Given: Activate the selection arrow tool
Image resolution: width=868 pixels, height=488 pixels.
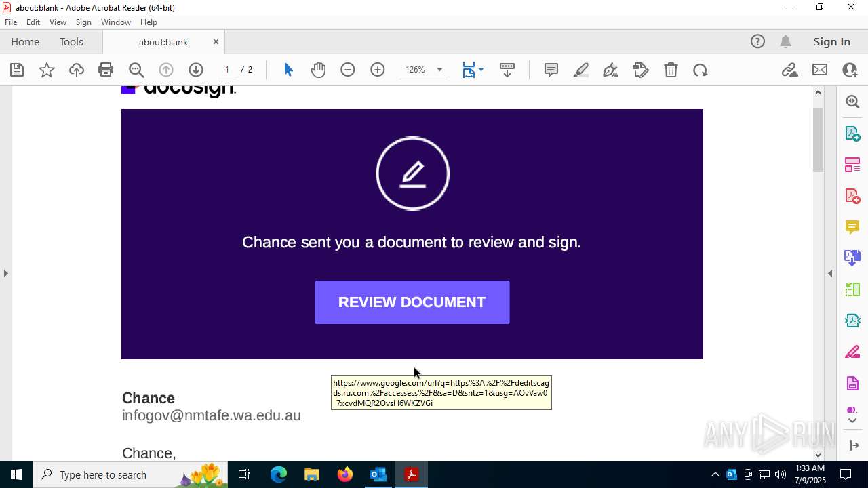Looking at the screenshot, I should 288,70.
